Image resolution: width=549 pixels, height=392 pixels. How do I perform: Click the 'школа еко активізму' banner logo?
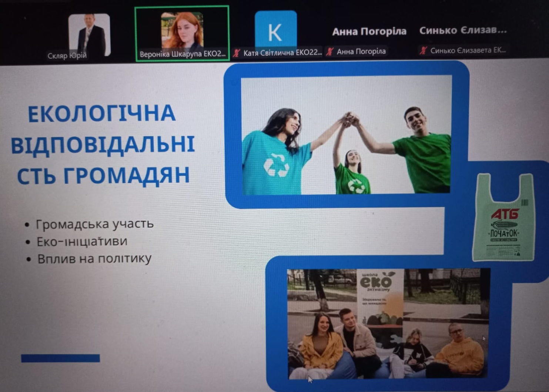pyautogui.click(x=376, y=283)
